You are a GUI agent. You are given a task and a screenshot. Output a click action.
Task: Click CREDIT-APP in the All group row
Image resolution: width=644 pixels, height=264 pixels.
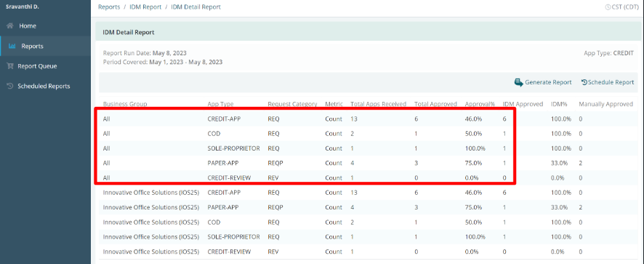(224, 119)
